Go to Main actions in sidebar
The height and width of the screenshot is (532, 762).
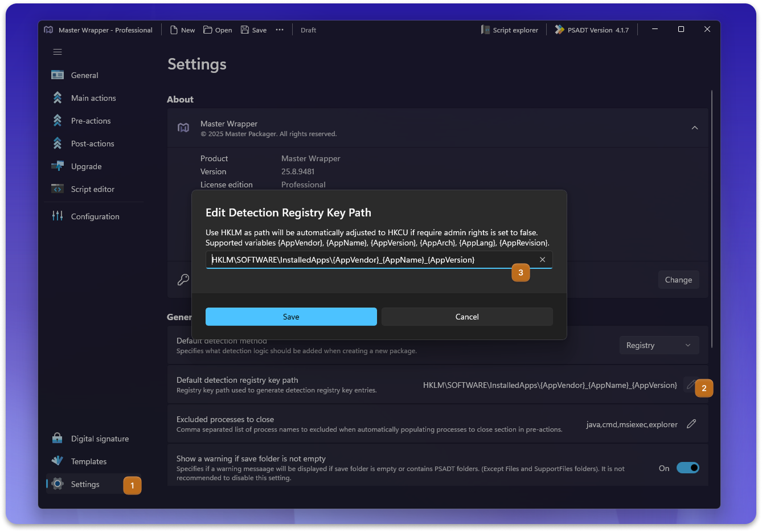93,98
